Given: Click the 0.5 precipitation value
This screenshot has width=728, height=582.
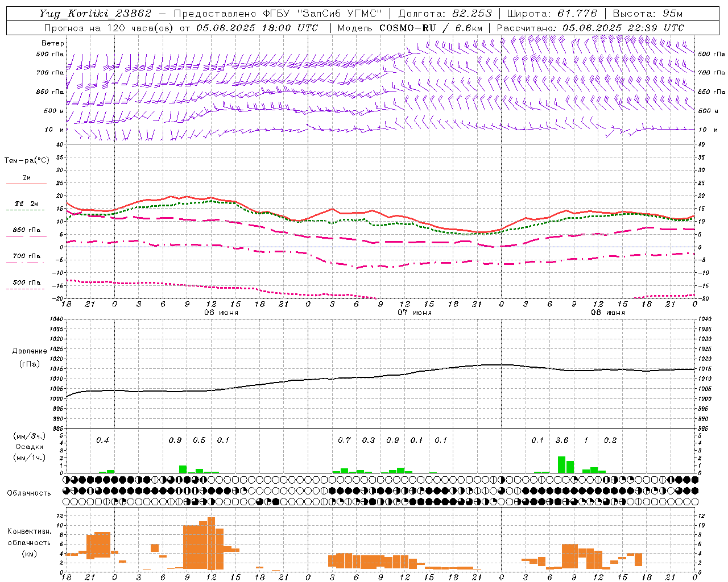Looking at the screenshot, I should [199, 440].
